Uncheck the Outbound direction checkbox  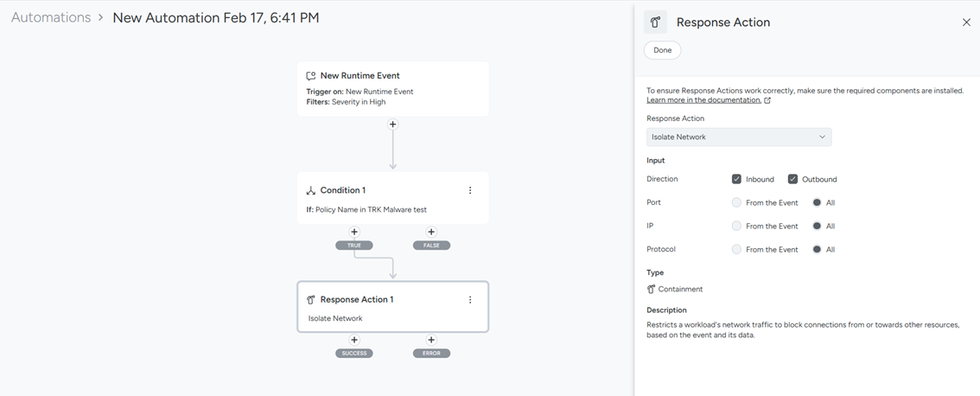click(x=792, y=179)
